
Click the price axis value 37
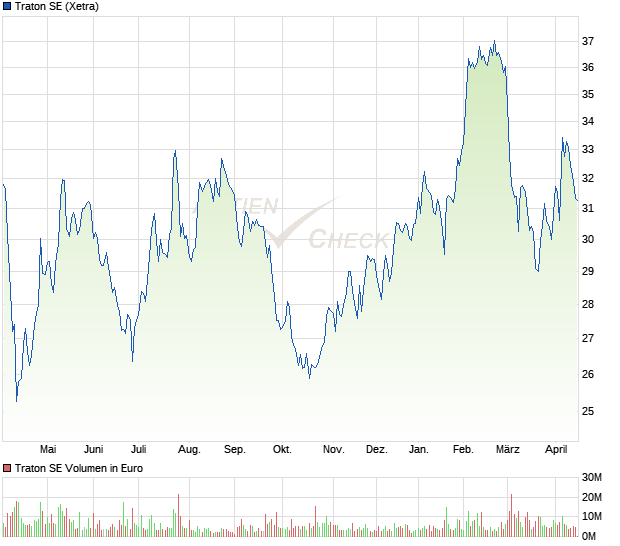click(588, 41)
